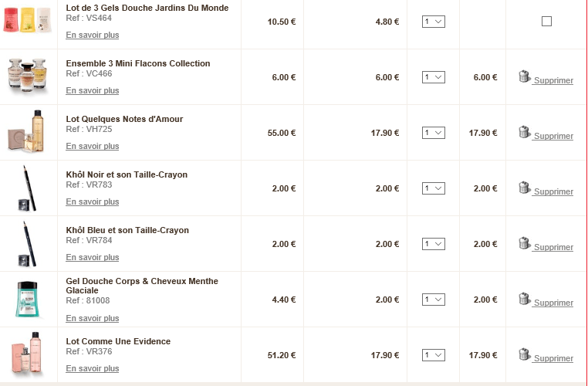Expand quantity selector for Lot Comme Une Evidence
This screenshot has height=386, width=588.
[x=434, y=355]
